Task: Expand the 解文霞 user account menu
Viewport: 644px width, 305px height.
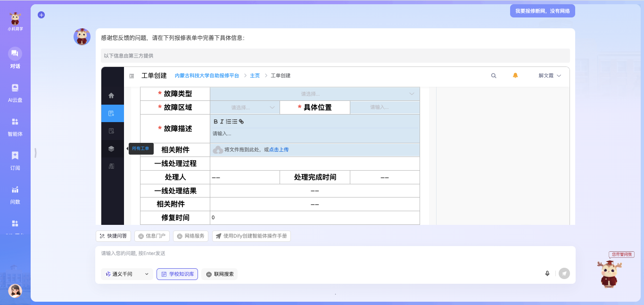Action: point(549,75)
